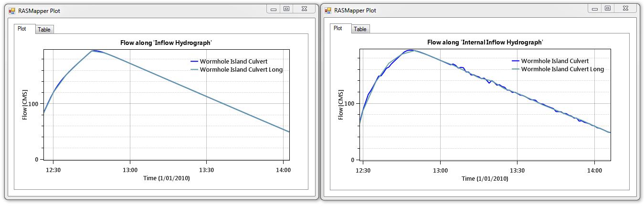The width and height of the screenshot is (644, 207).
Task: Minimize the right RASMapper Plot window
Action: [595, 8]
